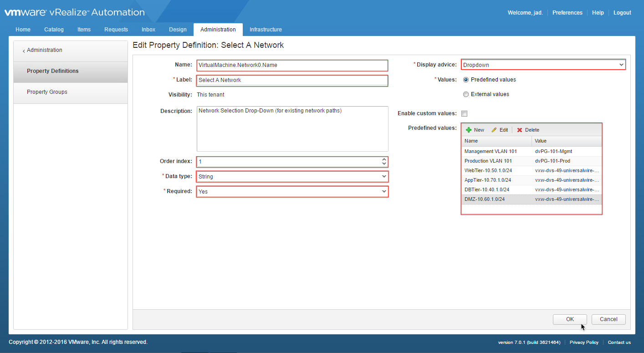644x353 pixels.
Task: Click into the Description text area
Action: pos(292,129)
